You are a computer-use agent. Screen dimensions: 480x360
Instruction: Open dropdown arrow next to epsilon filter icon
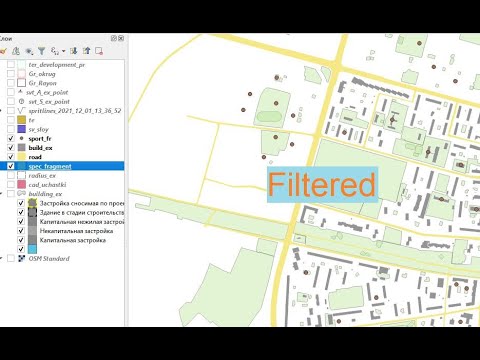tap(63, 51)
